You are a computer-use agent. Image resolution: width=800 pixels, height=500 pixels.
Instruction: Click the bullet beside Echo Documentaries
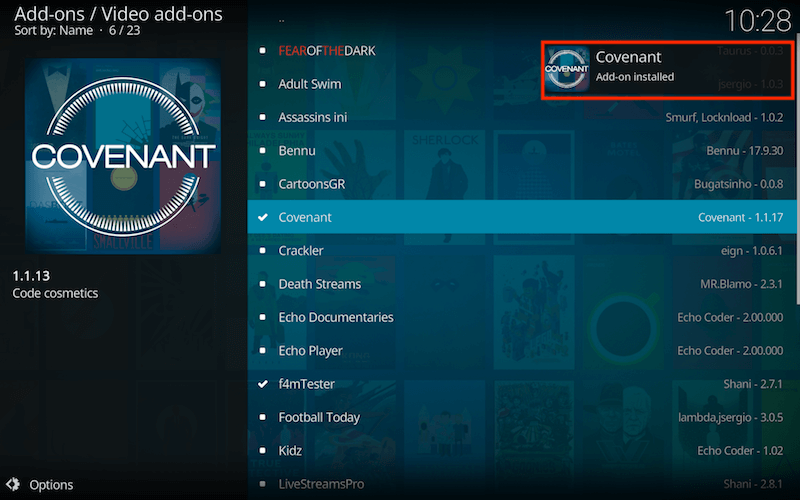263,317
